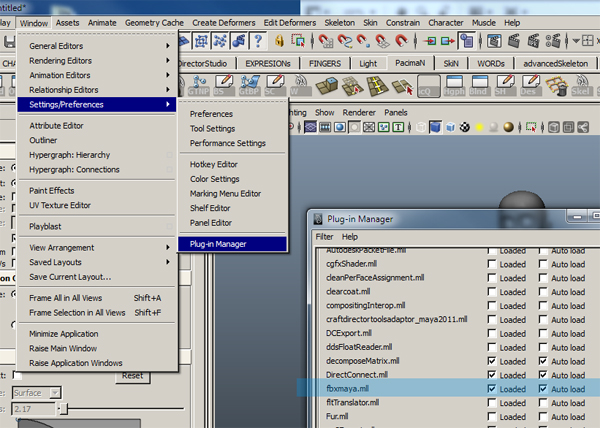
Task: Toggle the X-Ray Joints viewport icon
Action: 583,127
